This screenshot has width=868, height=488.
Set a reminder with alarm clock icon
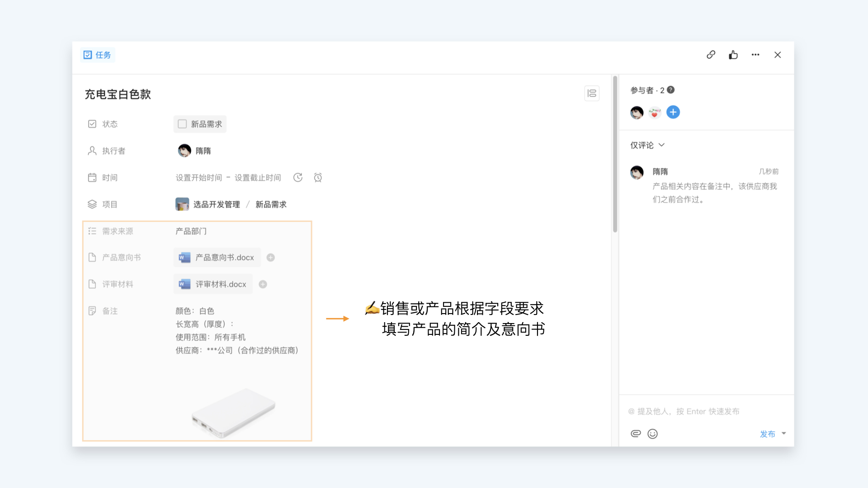click(318, 178)
